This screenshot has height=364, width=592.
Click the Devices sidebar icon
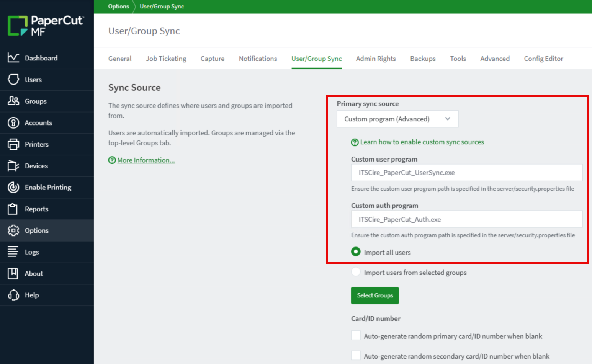(x=13, y=166)
